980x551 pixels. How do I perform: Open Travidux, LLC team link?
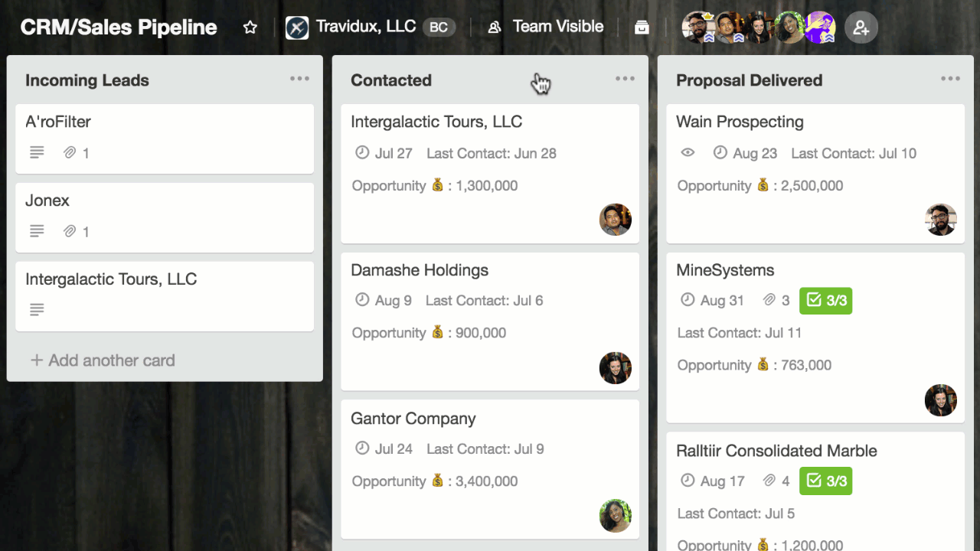[366, 27]
